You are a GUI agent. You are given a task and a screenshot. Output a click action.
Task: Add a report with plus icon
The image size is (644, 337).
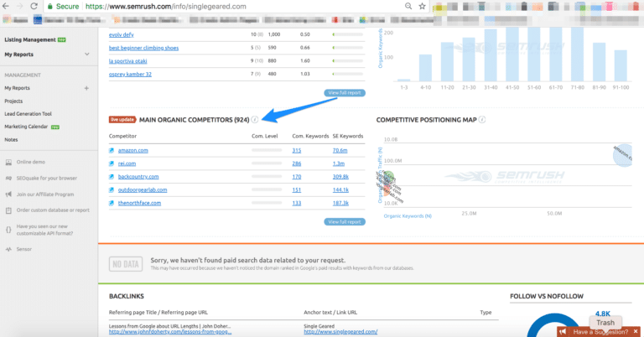86,88
